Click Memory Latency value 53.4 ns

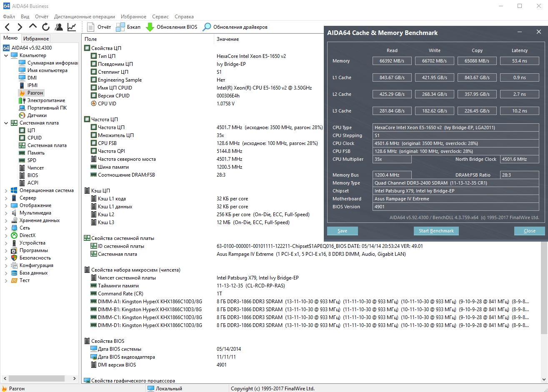click(520, 61)
